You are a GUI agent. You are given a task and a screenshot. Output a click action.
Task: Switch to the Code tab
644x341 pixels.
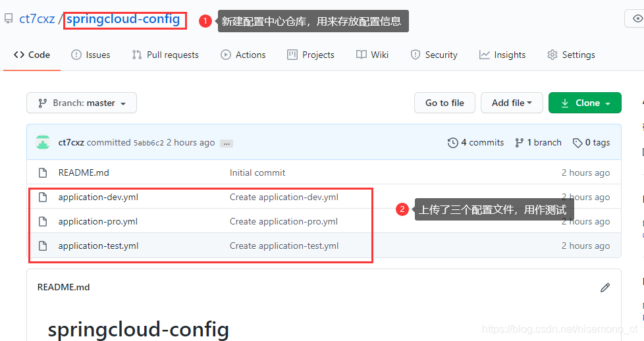point(32,55)
